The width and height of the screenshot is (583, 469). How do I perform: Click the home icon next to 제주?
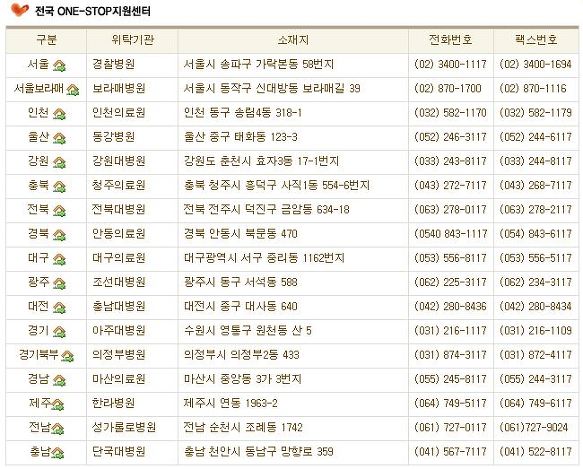tap(58, 405)
